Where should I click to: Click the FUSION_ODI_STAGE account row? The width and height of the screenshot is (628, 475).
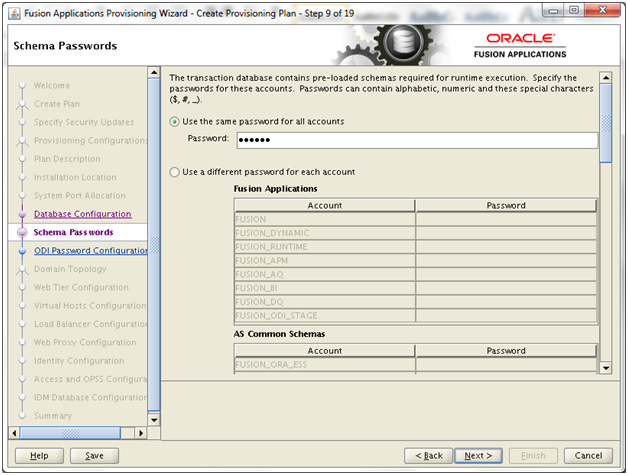click(325, 316)
